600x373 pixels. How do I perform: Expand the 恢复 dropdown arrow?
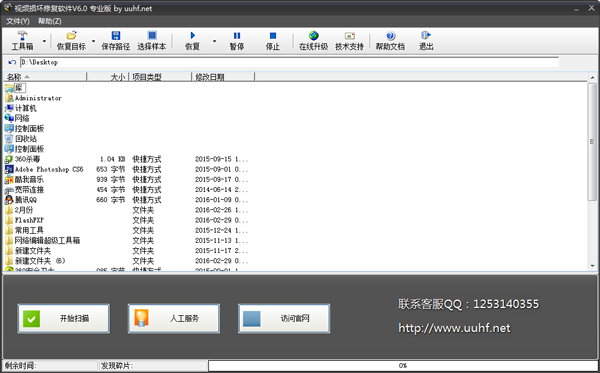click(x=214, y=41)
